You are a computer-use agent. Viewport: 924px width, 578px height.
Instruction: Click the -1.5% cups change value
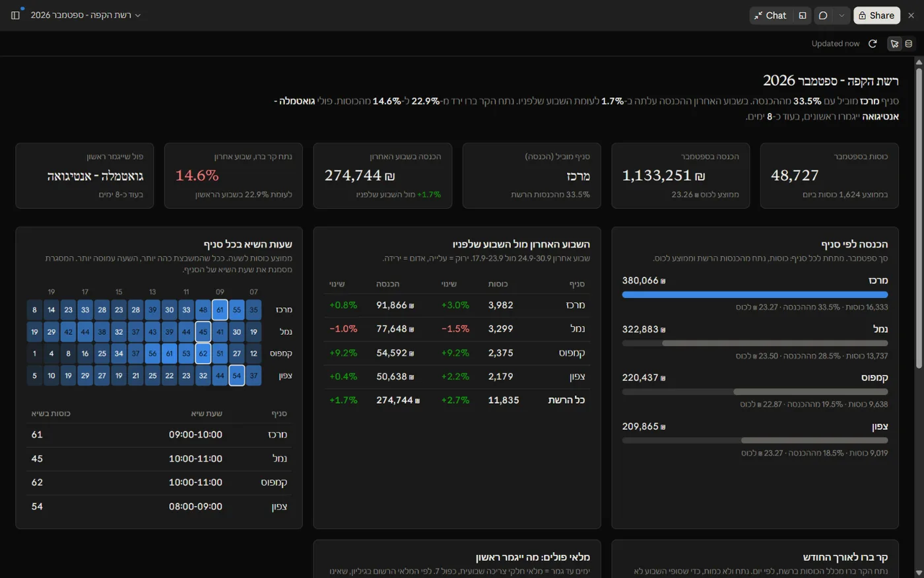pyautogui.click(x=455, y=329)
